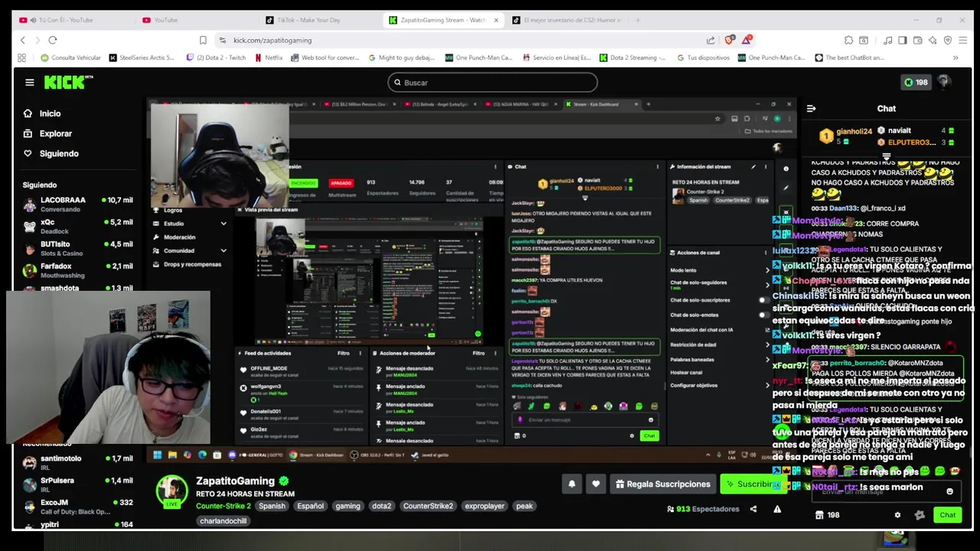Open the Netflix bookmark
This screenshot has width=980, height=551.
click(267, 57)
